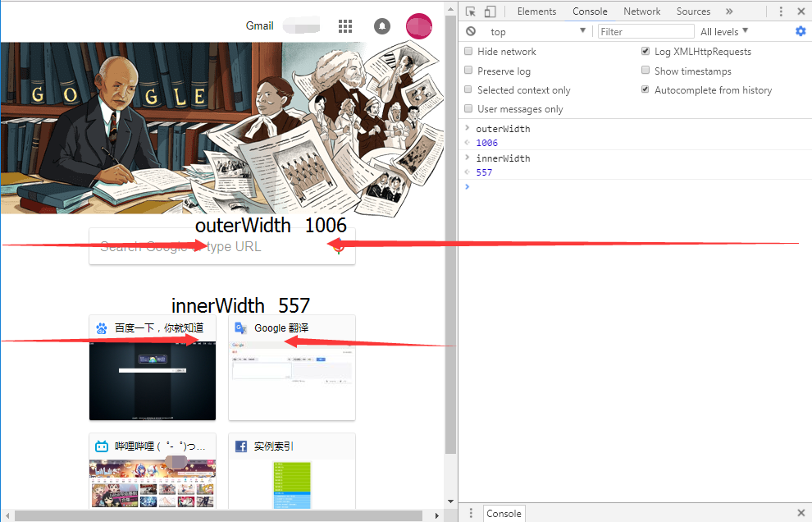Open the 实例索引 page thumbnail
The height and width of the screenshot is (522, 812).
pyautogui.click(x=291, y=483)
